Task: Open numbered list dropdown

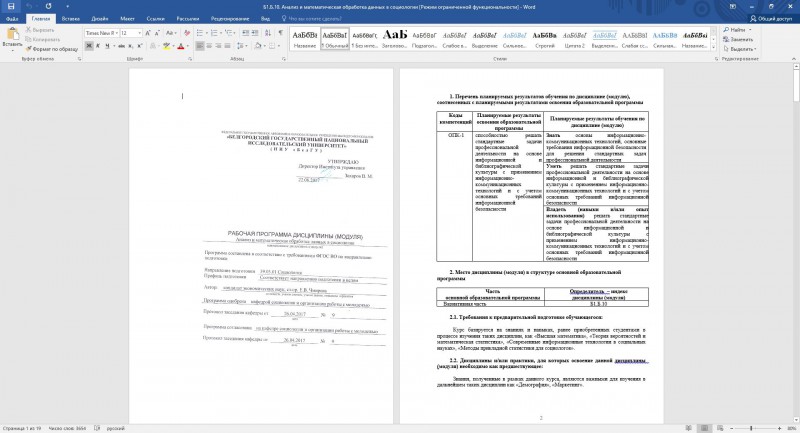Action: pyautogui.click(x=220, y=33)
